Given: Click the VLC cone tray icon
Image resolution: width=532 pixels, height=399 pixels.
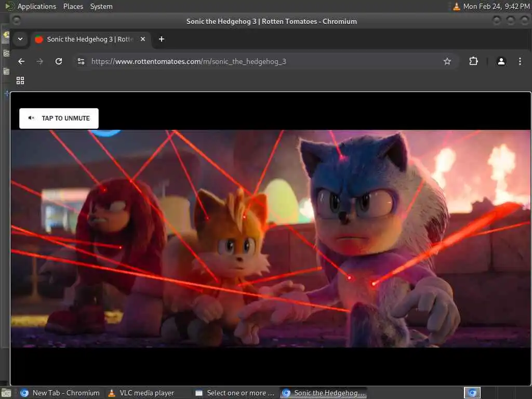Looking at the screenshot, I should click(456, 6).
